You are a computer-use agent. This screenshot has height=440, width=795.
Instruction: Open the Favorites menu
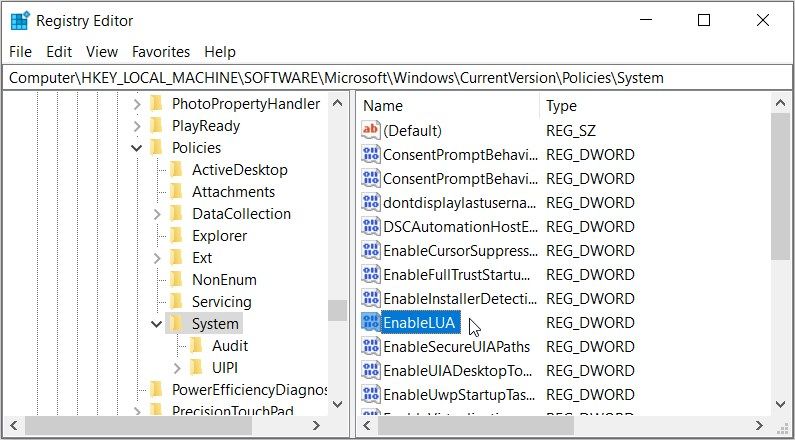(161, 51)
